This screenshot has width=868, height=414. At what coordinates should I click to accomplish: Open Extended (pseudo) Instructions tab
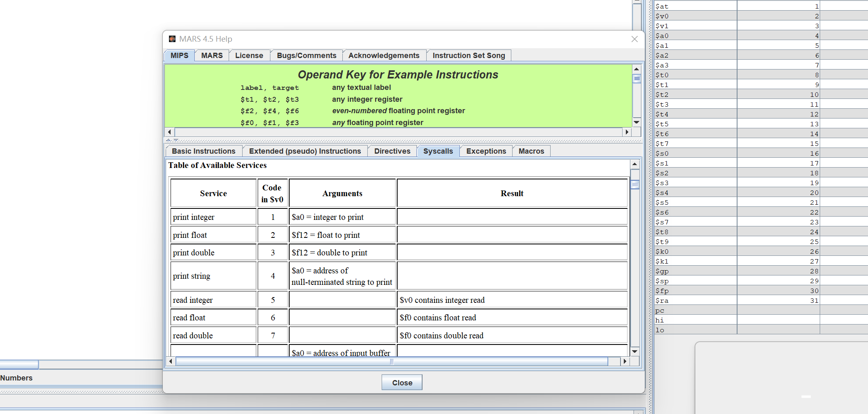point(305,151)
